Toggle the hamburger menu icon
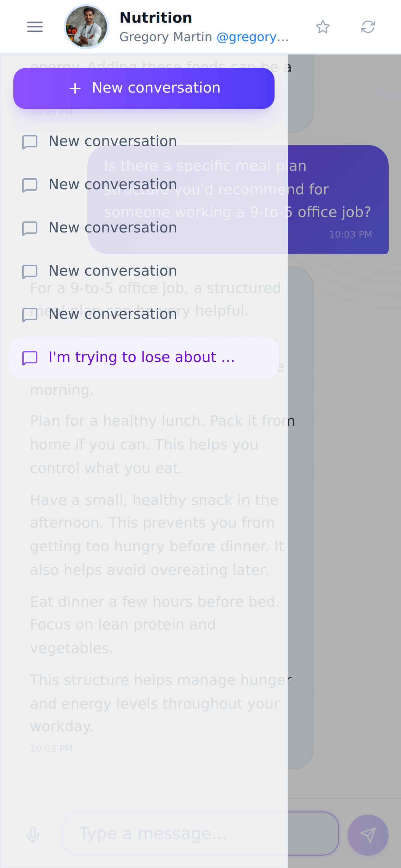 tap(35, 27)
